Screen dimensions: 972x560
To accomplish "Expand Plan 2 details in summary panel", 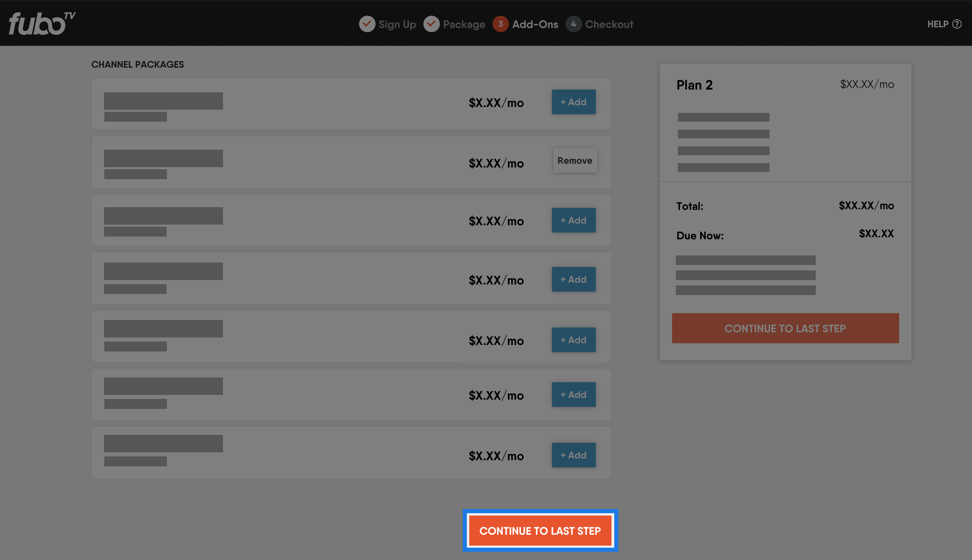I will click(695, 84).
